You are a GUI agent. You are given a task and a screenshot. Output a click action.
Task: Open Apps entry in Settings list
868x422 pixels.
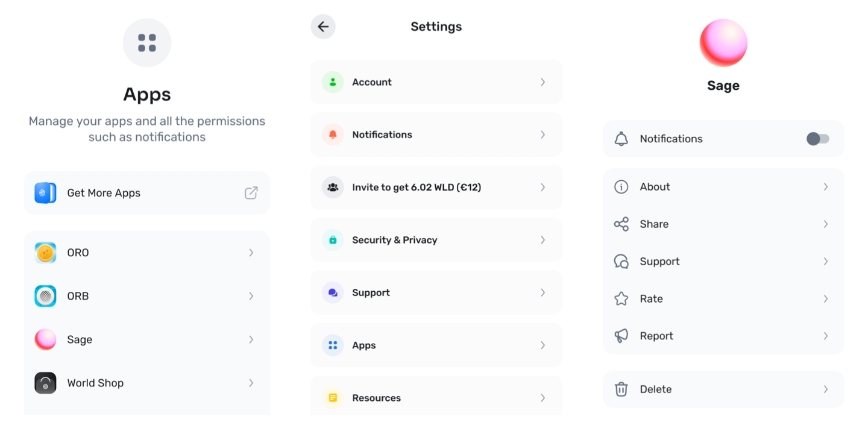[436, 345]
